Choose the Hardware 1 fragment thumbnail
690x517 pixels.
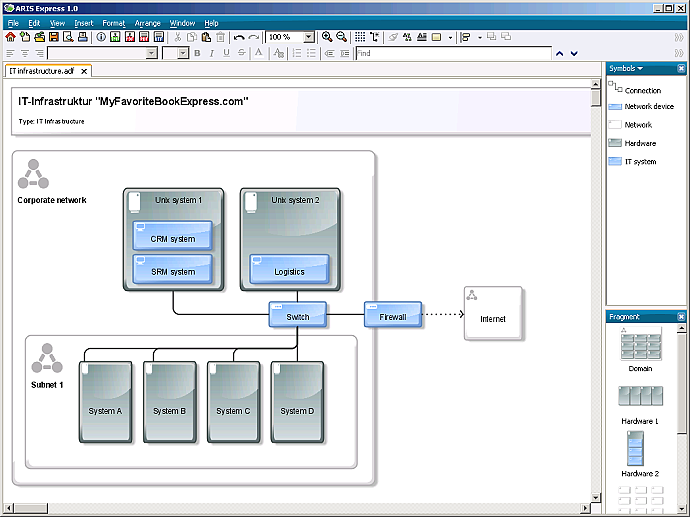coord(640,396)
